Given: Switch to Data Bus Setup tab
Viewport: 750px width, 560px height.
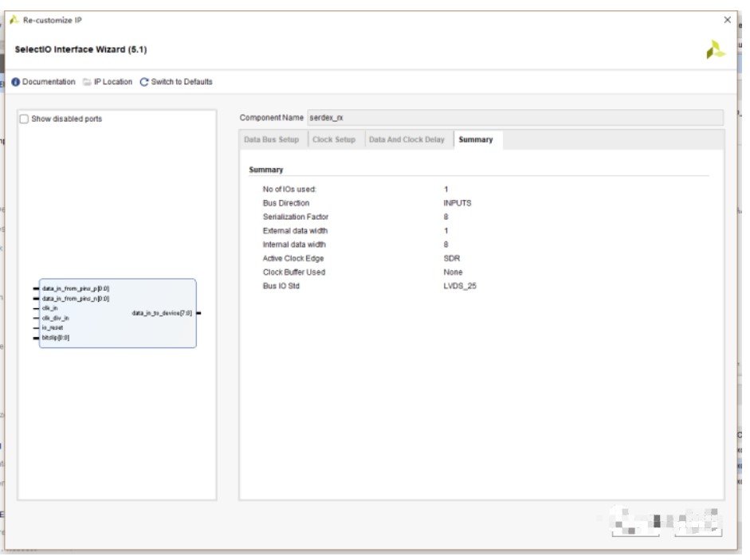Looking at the screenshot, I should pos(271,140).
